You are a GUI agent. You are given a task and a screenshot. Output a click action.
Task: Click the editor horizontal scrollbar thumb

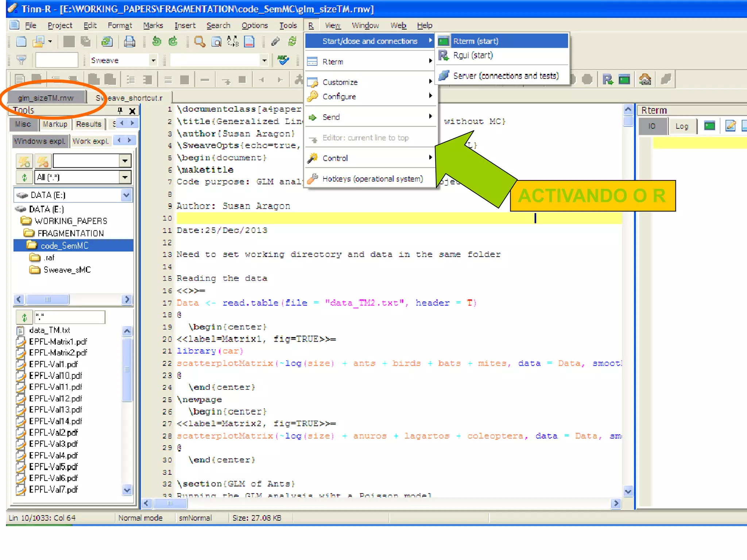click(x=170, y=503)
